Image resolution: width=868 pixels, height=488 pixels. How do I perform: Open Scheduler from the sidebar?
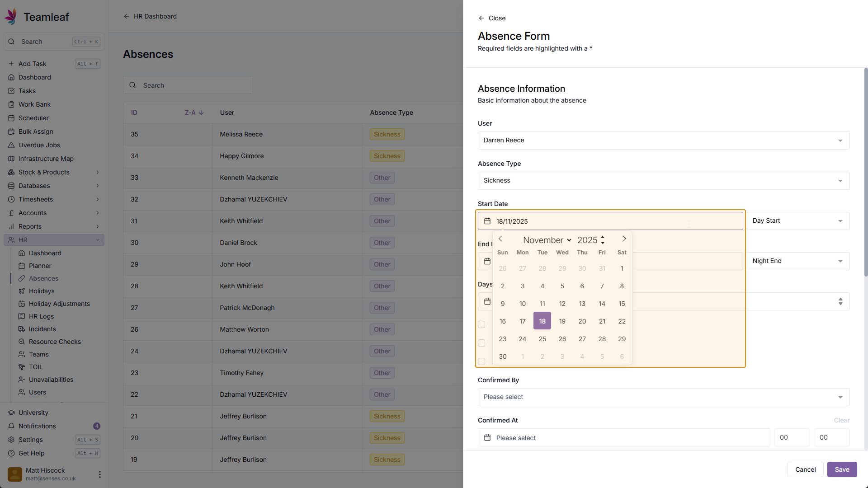coord(33,118)
